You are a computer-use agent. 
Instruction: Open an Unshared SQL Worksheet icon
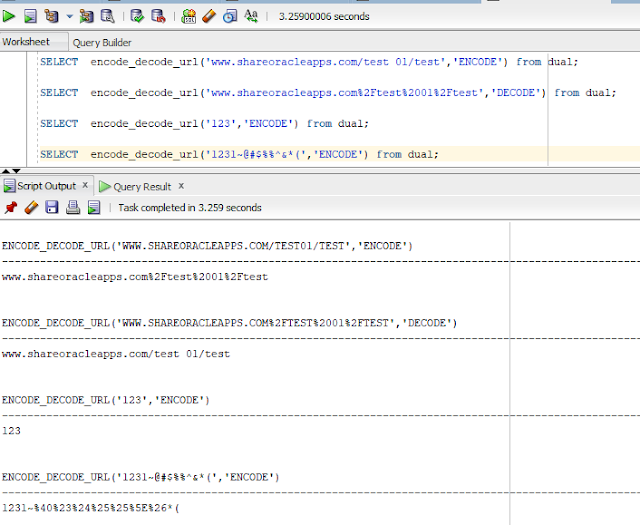(188, 16)
